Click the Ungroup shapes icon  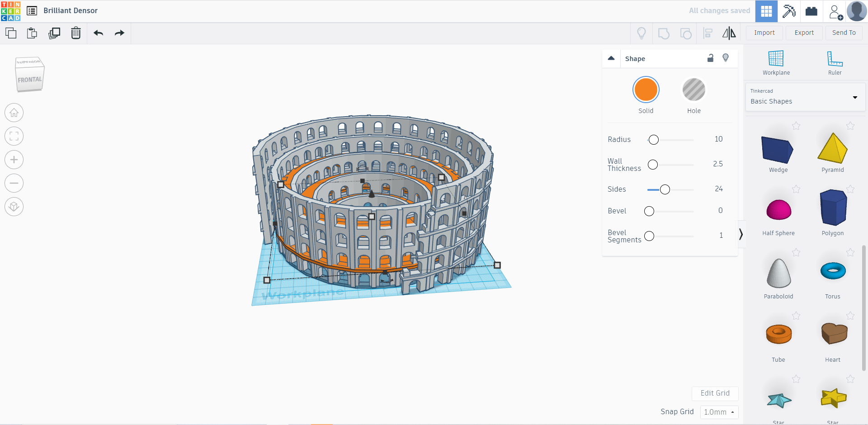[686, 33]
